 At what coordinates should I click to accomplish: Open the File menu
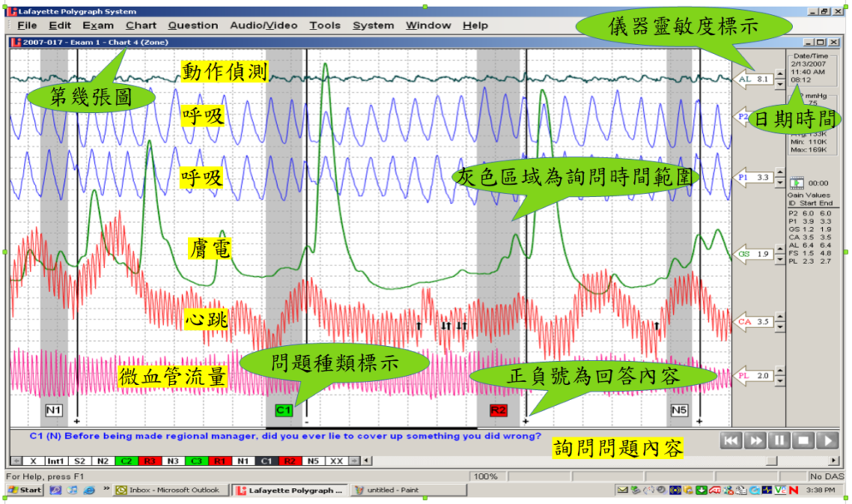point(27,25)
